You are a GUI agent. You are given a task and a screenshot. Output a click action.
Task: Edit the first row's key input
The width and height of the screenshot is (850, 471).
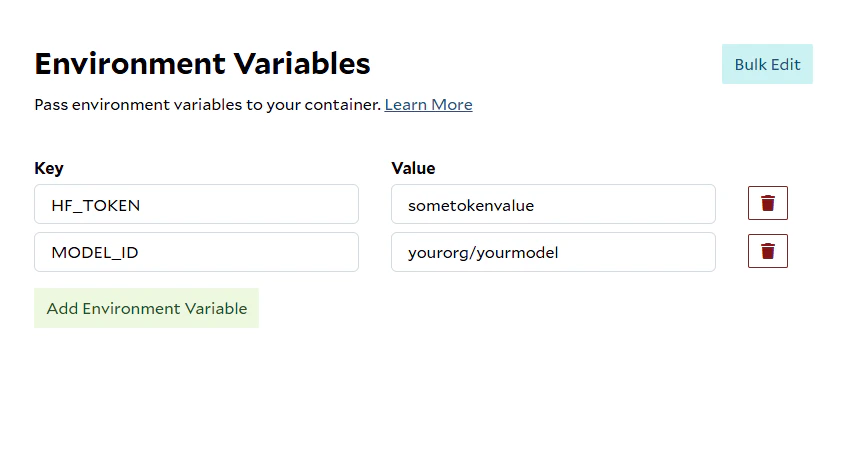(196, 204)
